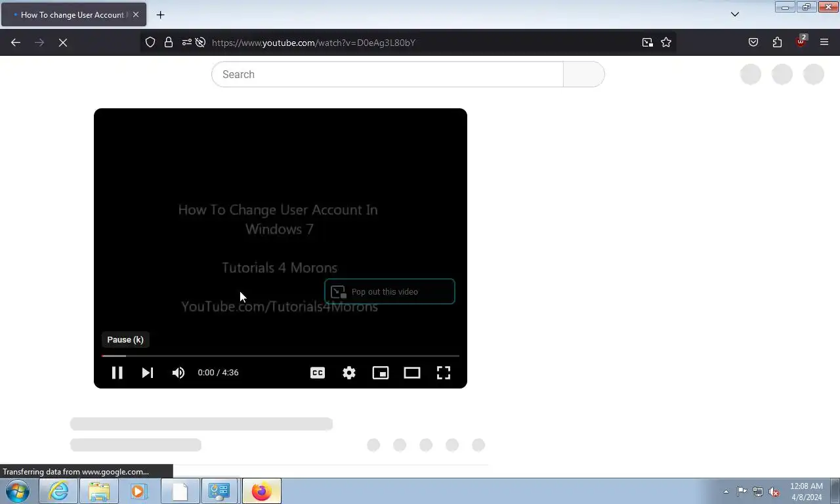This screenshot has width=840, height=504.
Task: Go back to previous page
Action: (16, 43)
